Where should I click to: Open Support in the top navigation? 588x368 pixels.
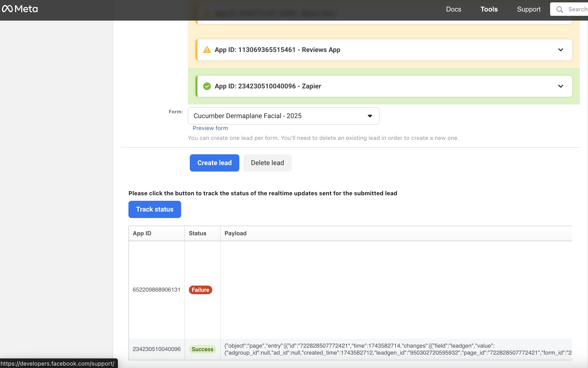coord(529,9)
